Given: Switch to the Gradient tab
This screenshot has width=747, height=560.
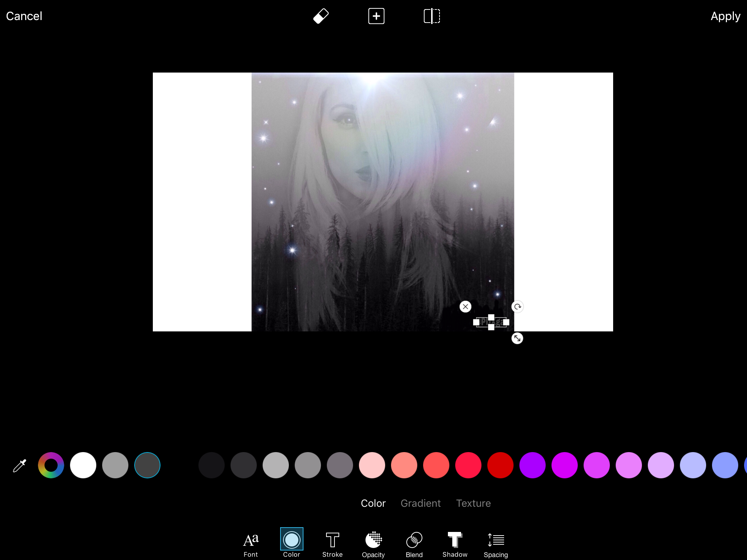Looking at the screenshot, I should coord(421,503).
